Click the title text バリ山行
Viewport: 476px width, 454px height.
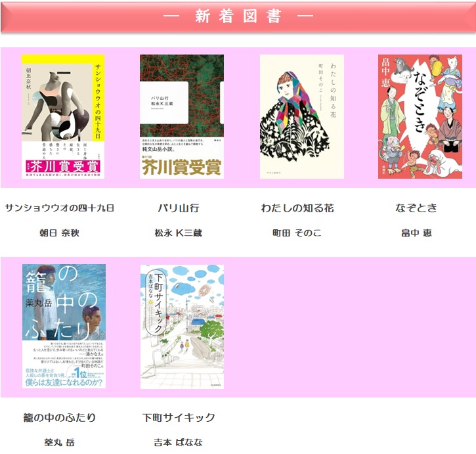pos(179,208)
